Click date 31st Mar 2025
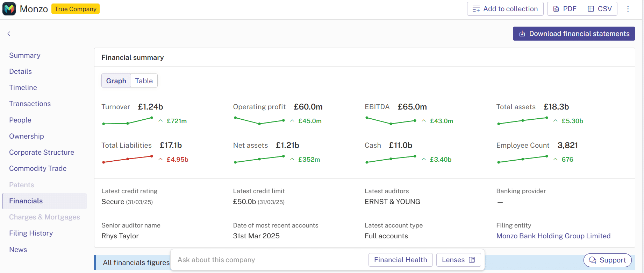 pyautogui.click(x=256, y=236)
